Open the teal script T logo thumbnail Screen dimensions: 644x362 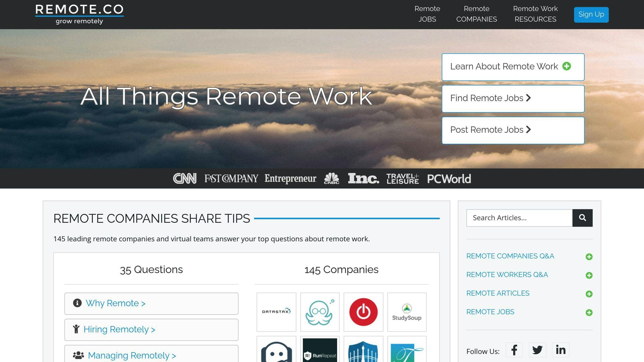coord(407,349)
